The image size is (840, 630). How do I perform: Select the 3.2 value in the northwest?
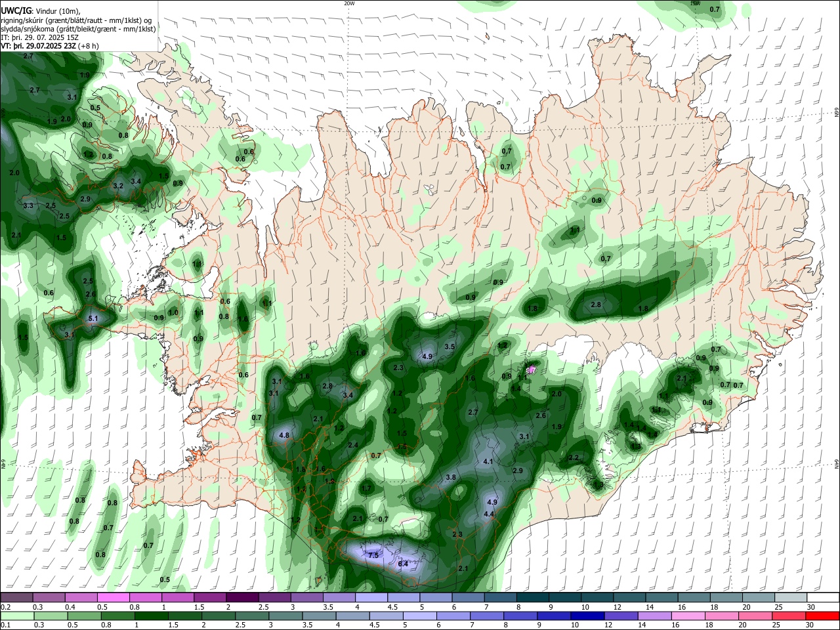tap(118, 186)
